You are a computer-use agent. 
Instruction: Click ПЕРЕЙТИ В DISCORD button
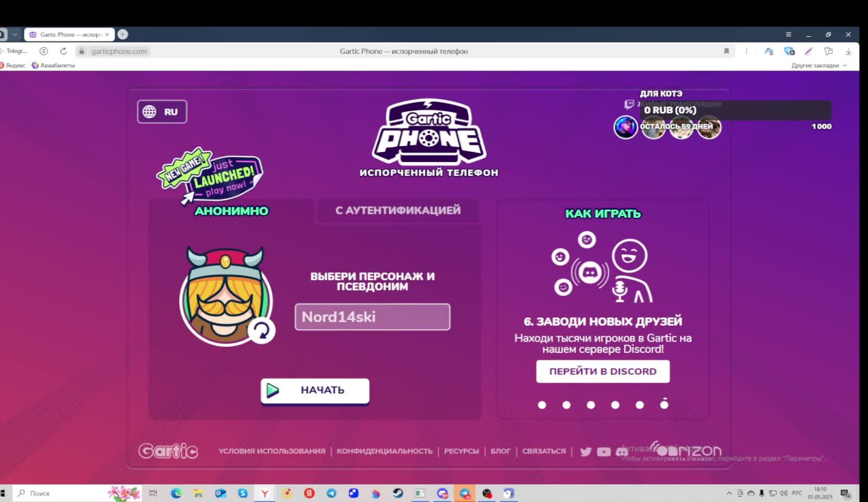(603, 371)
